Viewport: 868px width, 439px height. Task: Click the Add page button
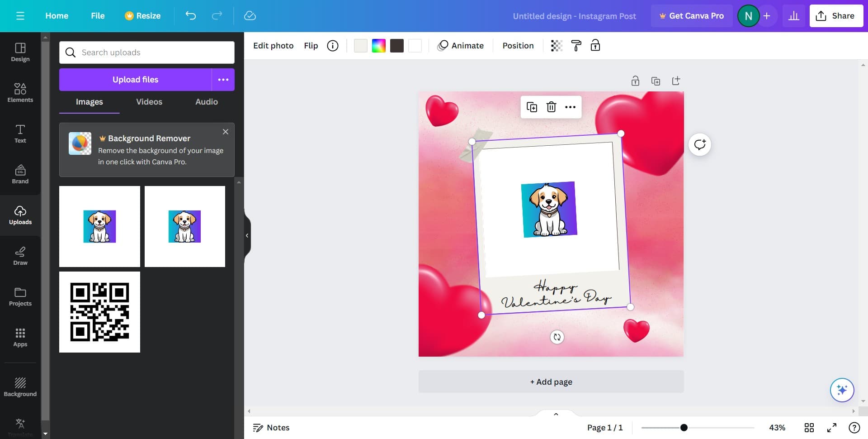pyautogui.click(x=551, y=382)
